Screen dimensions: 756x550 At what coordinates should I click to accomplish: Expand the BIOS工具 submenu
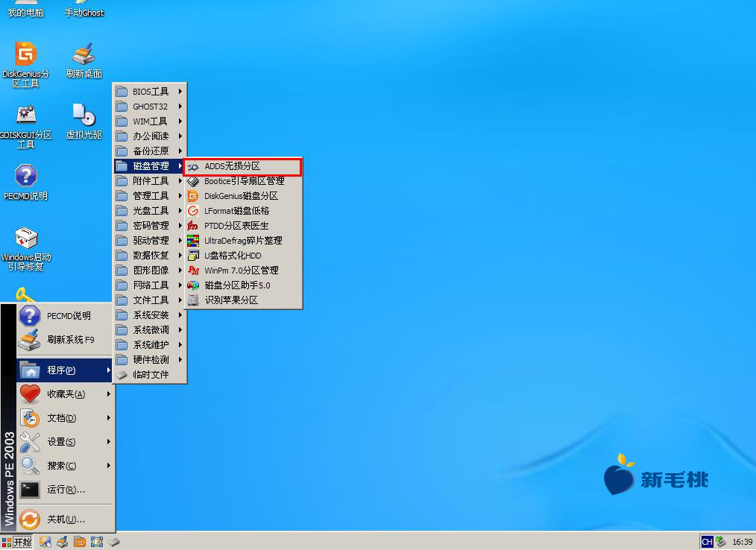[x=150, y=92]
